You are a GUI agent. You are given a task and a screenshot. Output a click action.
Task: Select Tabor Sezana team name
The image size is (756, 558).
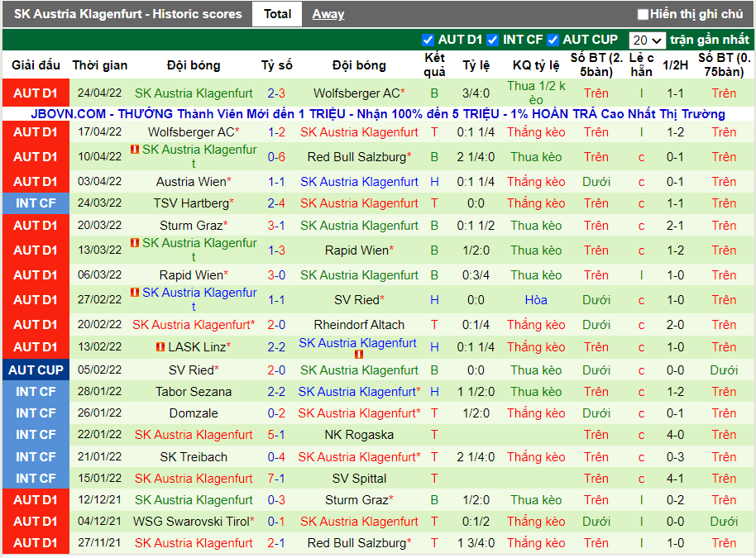coord(194,392)
